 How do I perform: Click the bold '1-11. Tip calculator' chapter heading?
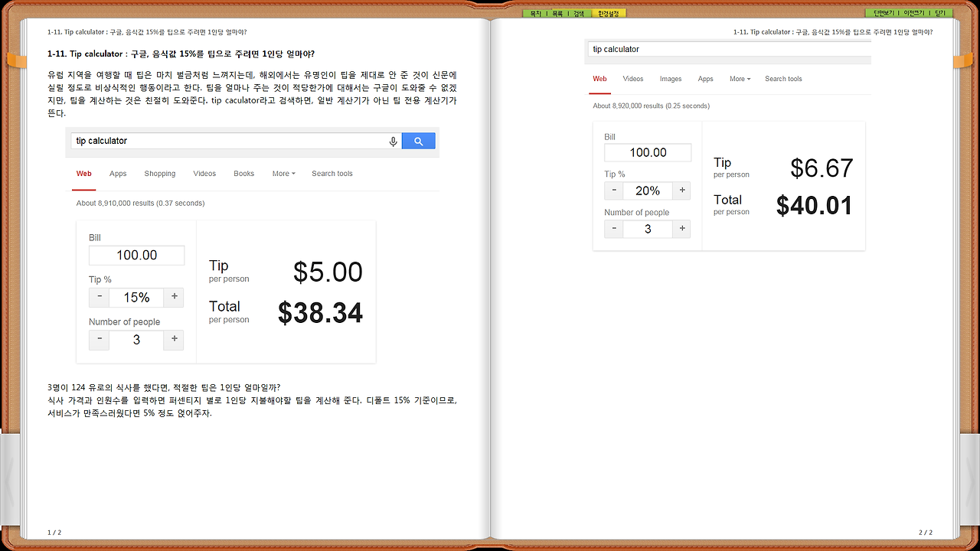(x=181, y=54)
